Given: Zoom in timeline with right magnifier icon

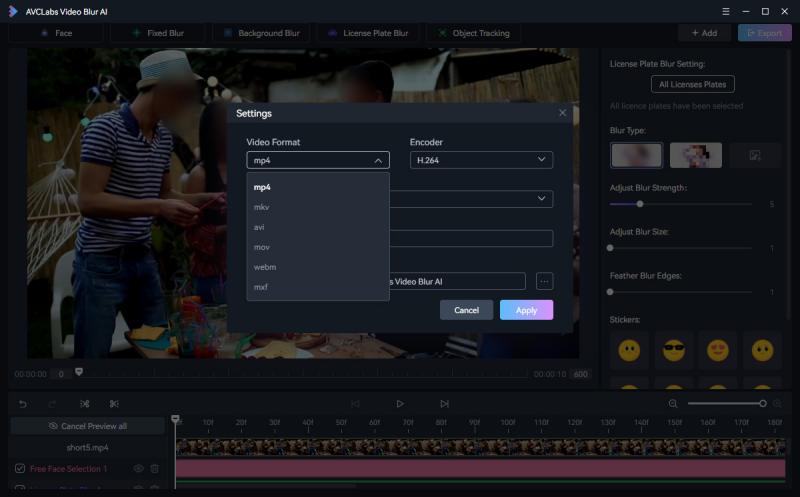Looking at the screenshot, I should pos(778,404).
